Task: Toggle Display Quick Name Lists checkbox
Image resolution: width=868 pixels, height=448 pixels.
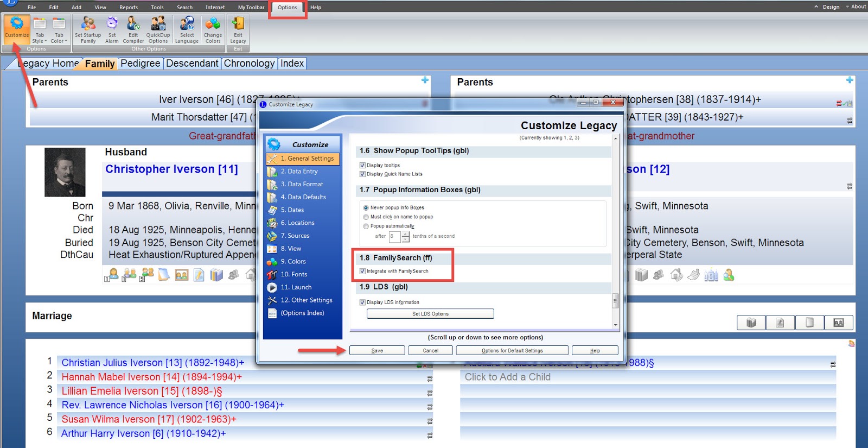Action: point(362,174)
